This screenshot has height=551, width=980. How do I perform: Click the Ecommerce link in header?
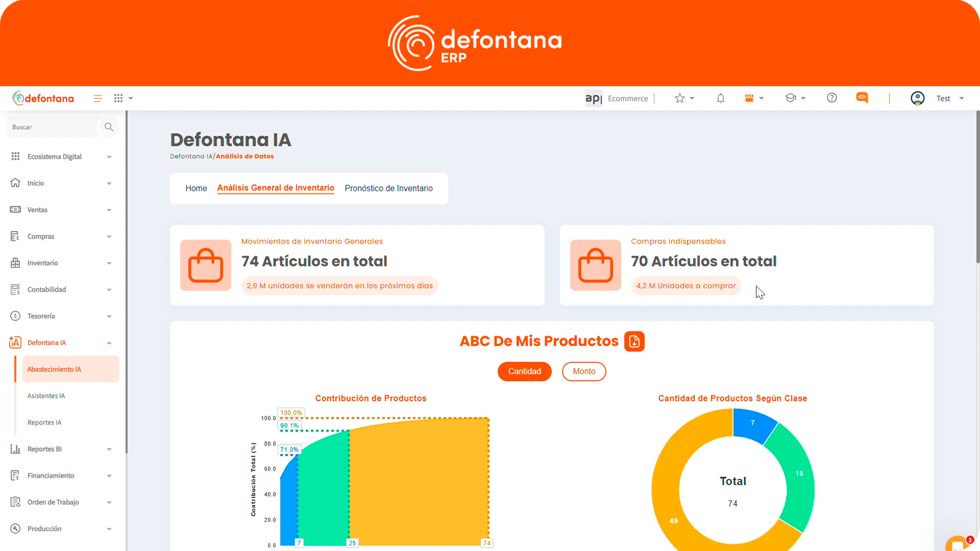click(628, 98)
